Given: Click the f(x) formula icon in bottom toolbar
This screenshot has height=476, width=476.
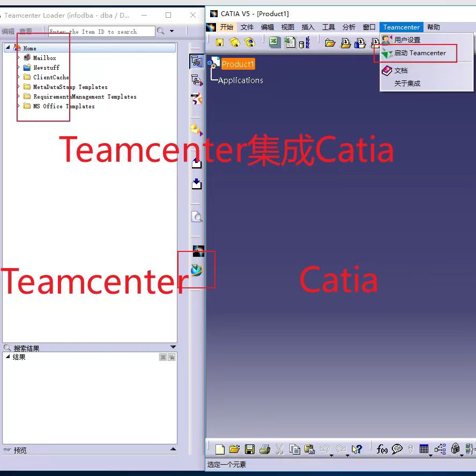Looking at the screenshot, I should pos(382,449).
